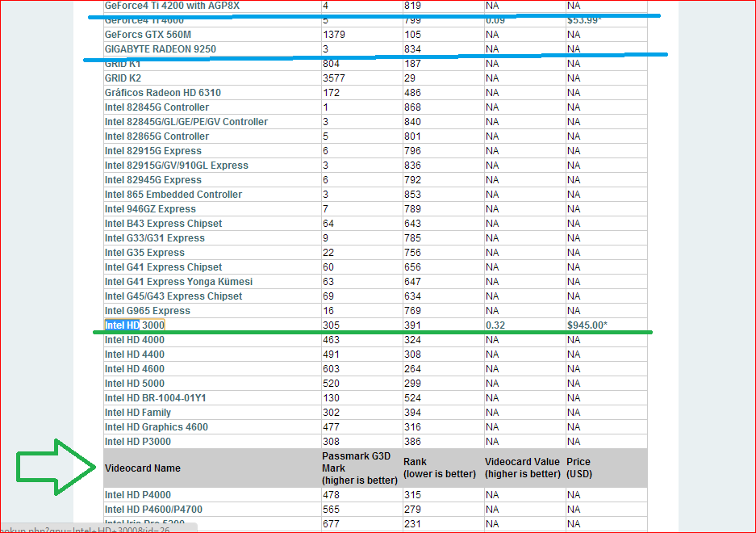Click the GIGABYTE RADEON 9250 entry
The width and height of the screenshot is (756, 533).
[161, 49]
